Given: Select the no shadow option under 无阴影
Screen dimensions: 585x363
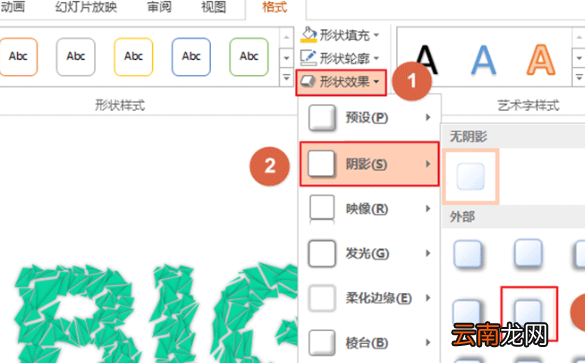Looking at the screenshot, I should click(x=471, y=176).
